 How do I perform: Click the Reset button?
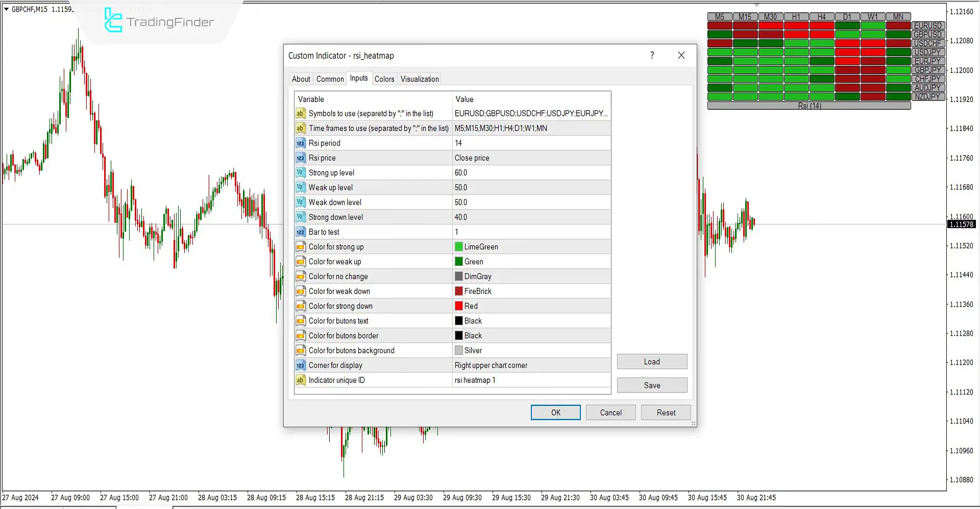(666, 413)
